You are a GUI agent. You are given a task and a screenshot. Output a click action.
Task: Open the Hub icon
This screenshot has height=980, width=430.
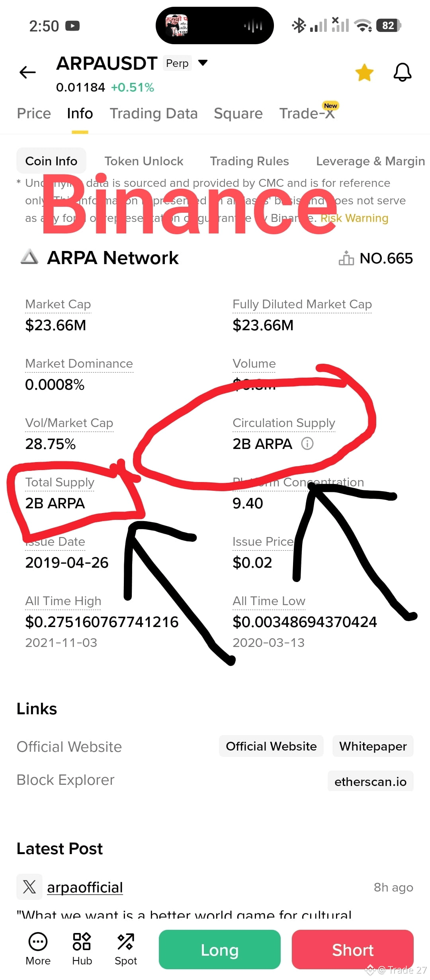tap(82, 941)
